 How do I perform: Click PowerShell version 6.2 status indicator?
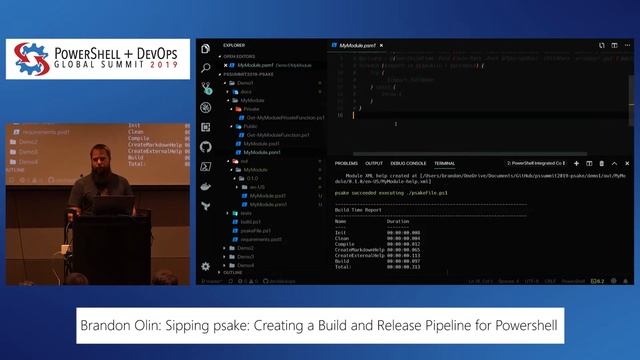(x=598, y=281)
